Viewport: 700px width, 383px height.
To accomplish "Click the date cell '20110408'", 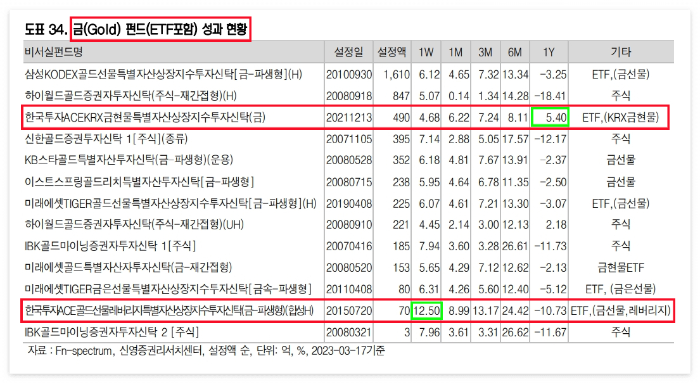I will [349, 289].
